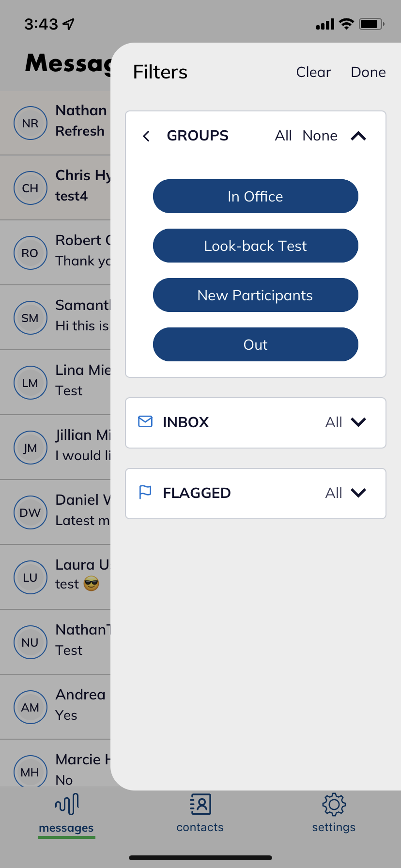Tap the SM avatar circle
The height and width of the screenshot is (868, 401).
tap(30, 318)
